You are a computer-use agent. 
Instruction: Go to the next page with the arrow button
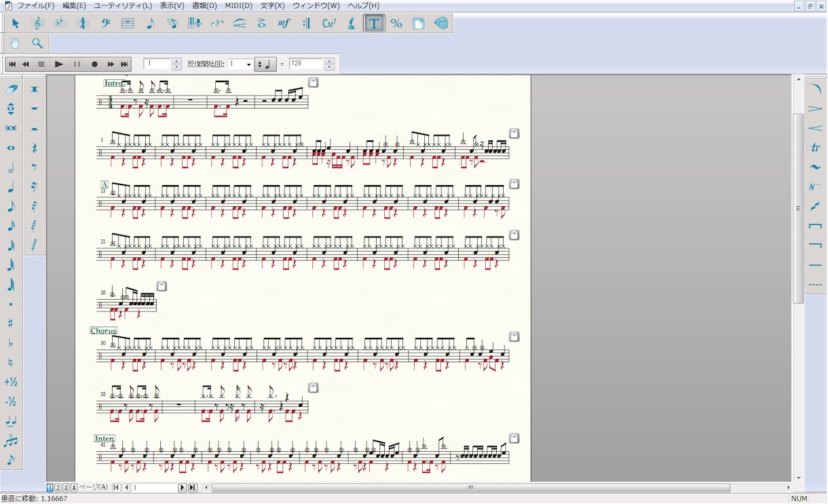point(182,488)
